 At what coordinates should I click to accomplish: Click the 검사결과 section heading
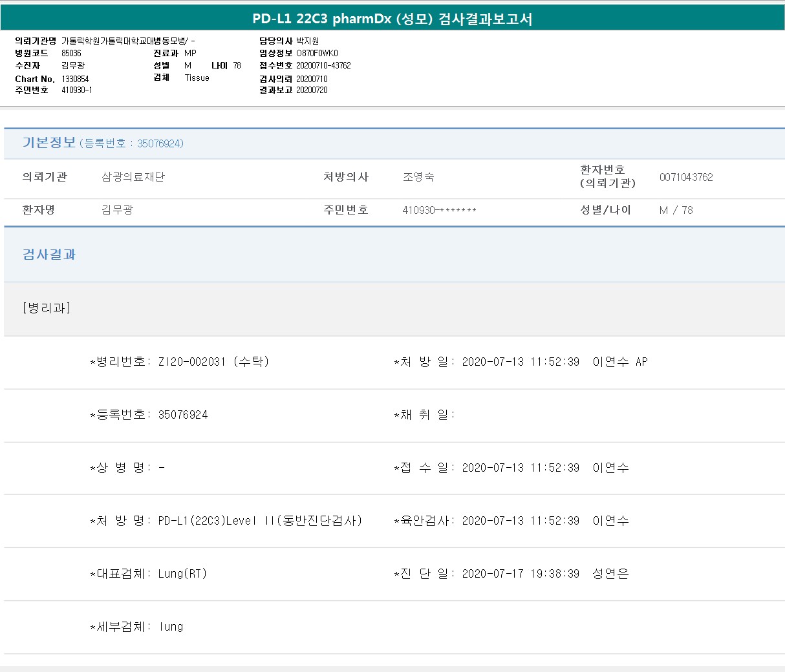click(49, 255)
